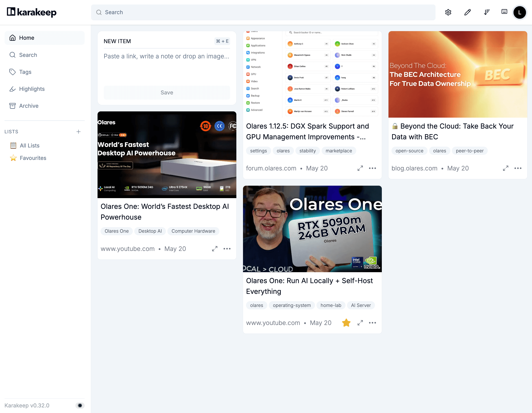Expand the Olares 1.12.5 bookmark
Image resolution: width=532 pixels, height=413 pixels.
(x=360, y=168)
